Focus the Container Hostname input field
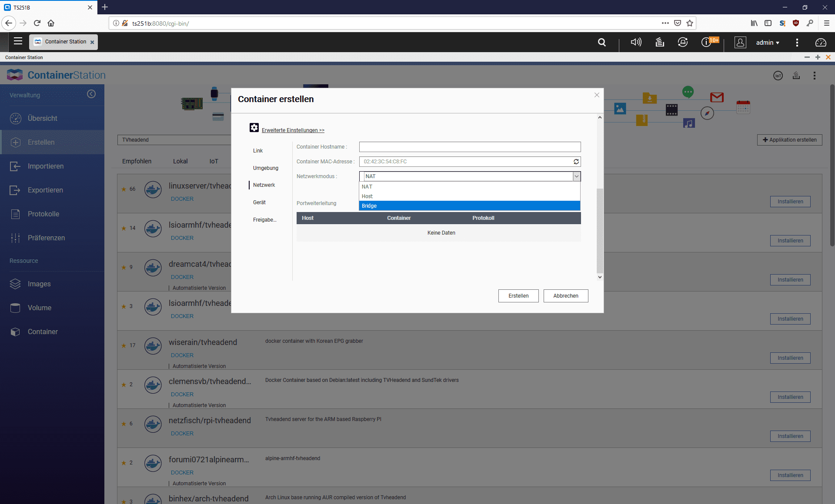The height and width of the screenshot is (504, 835). [x=470, y=147]
